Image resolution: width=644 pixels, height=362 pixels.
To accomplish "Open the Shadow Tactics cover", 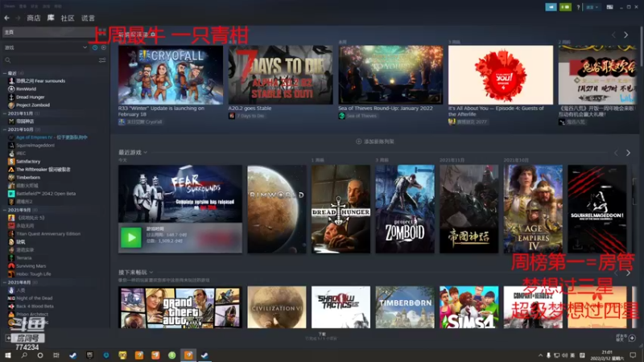I will tap(341, 307).
